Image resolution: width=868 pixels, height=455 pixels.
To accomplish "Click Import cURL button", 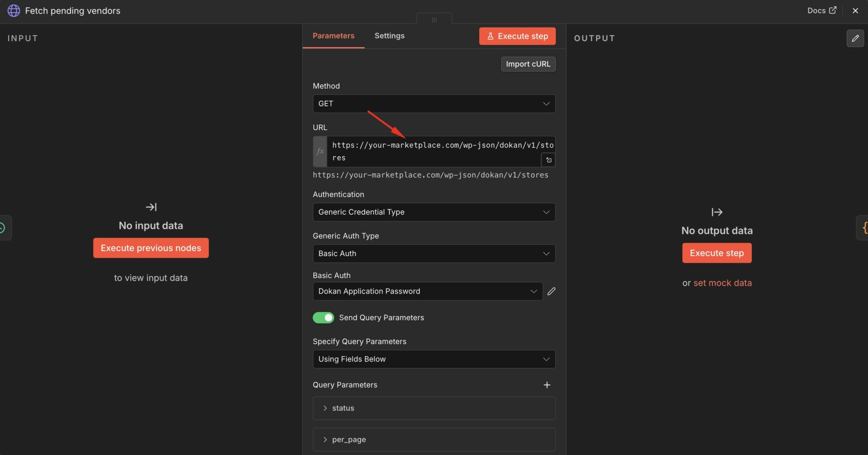I will pyautogui.click(x=528, y=64).
